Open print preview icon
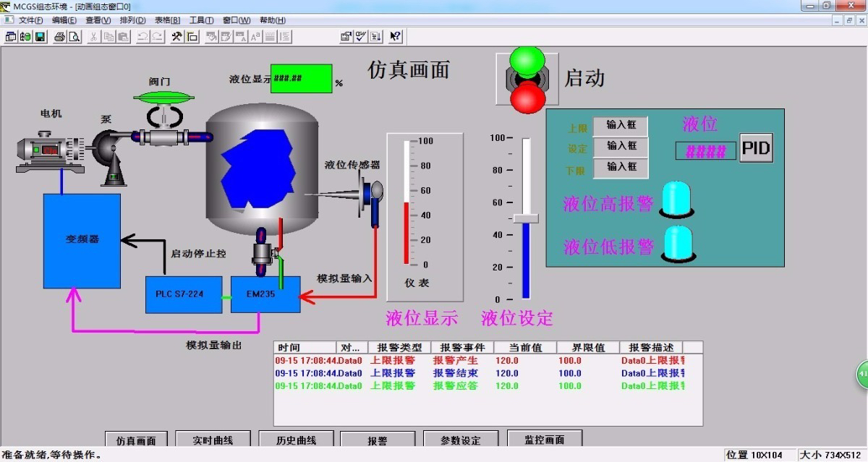 click(x=74, y=36)
